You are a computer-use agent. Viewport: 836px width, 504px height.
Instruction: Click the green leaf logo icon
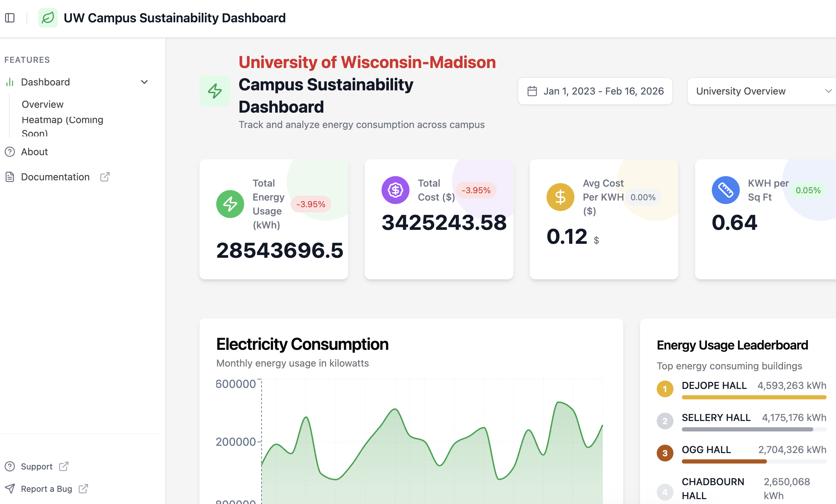[48, 18]
